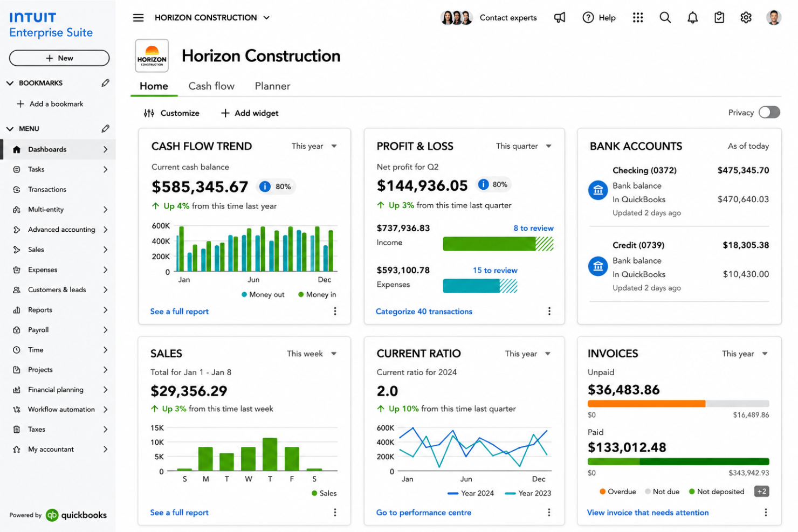Change Current Ratio 'This year' period
This screenshot has height=532, width=798.
(x=528, y=354)
